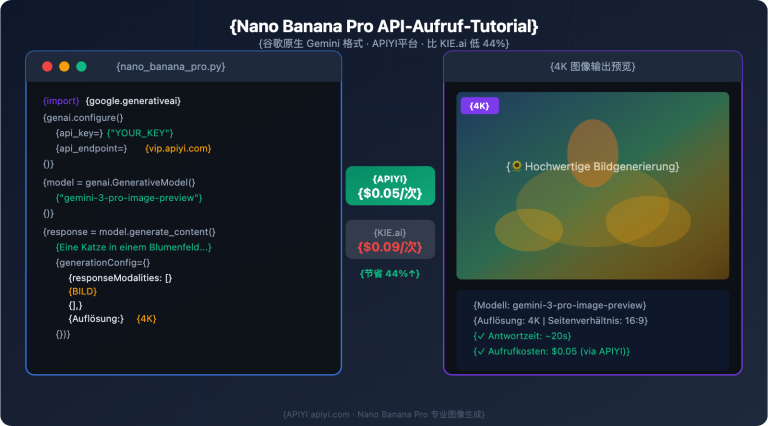The height and width of the screenshot is (426, 768).
Task: Click the "gemini-3-pro-image-preview" string in code
Action: point(129,198)
